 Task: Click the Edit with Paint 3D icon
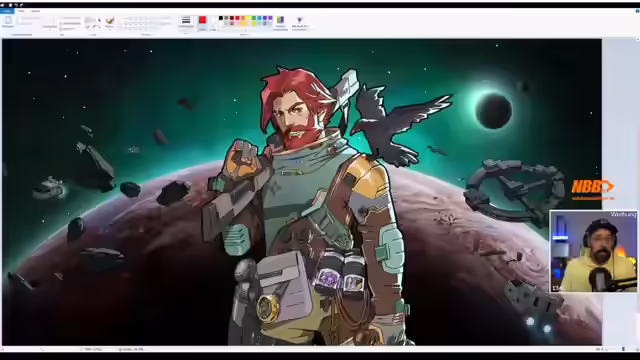tap(299, 20)
